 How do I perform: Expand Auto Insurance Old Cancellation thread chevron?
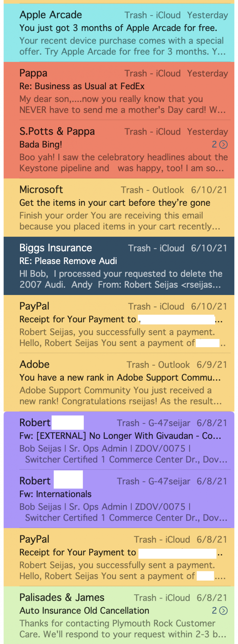click(223, 611)
